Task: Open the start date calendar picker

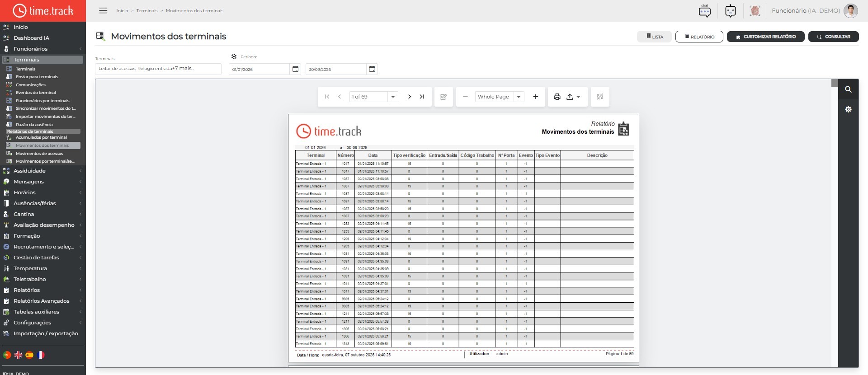Action: pyautogui.click(x=295, y=69)
